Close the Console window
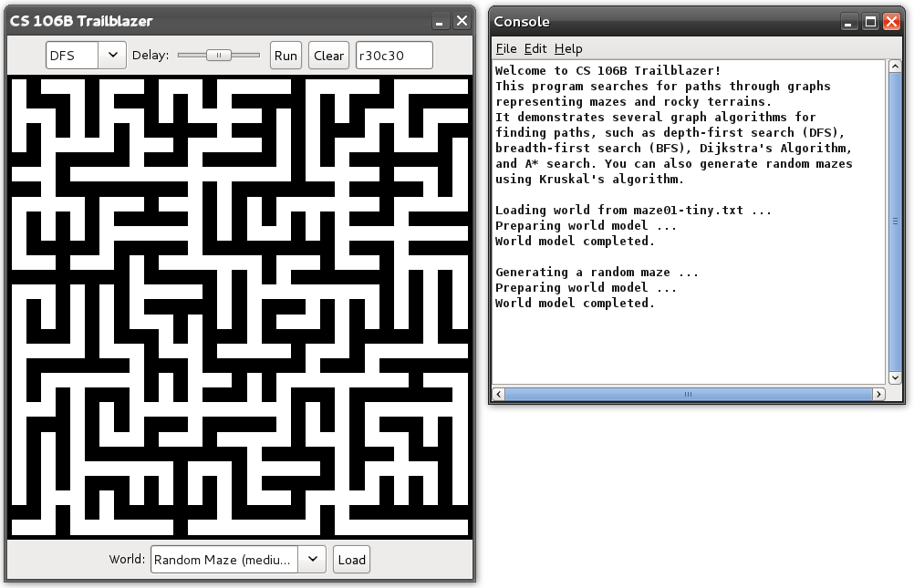Screen dimensions: 914x588 tap(891, 22)
